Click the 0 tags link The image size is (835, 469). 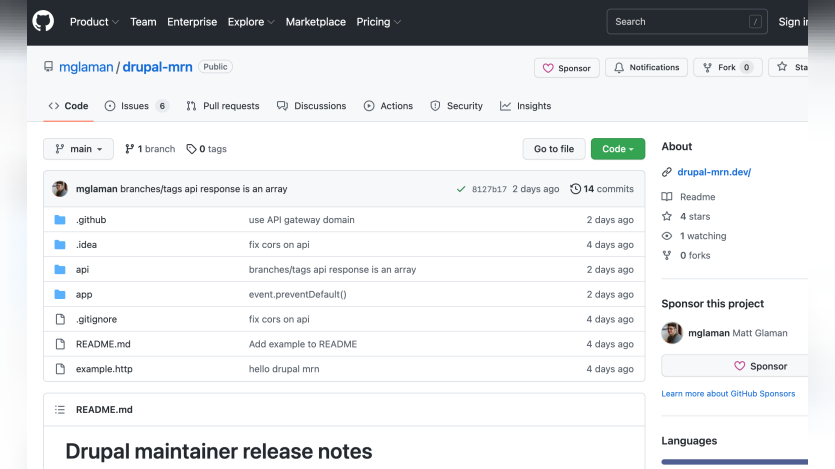207,149
